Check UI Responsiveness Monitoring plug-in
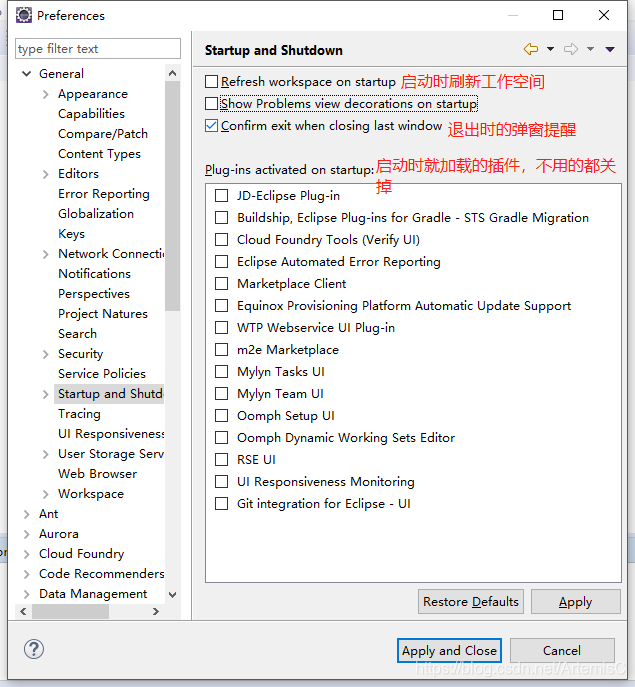 coord(221,482)
